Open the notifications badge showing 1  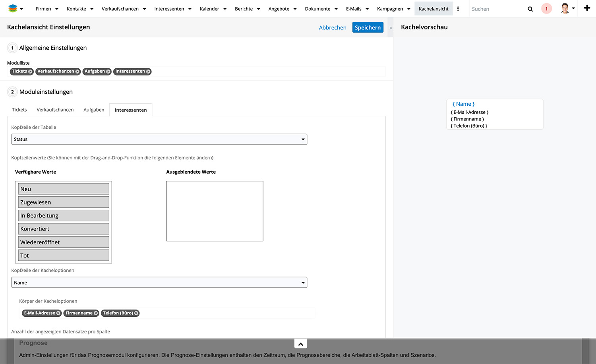(x=546, y=9)
